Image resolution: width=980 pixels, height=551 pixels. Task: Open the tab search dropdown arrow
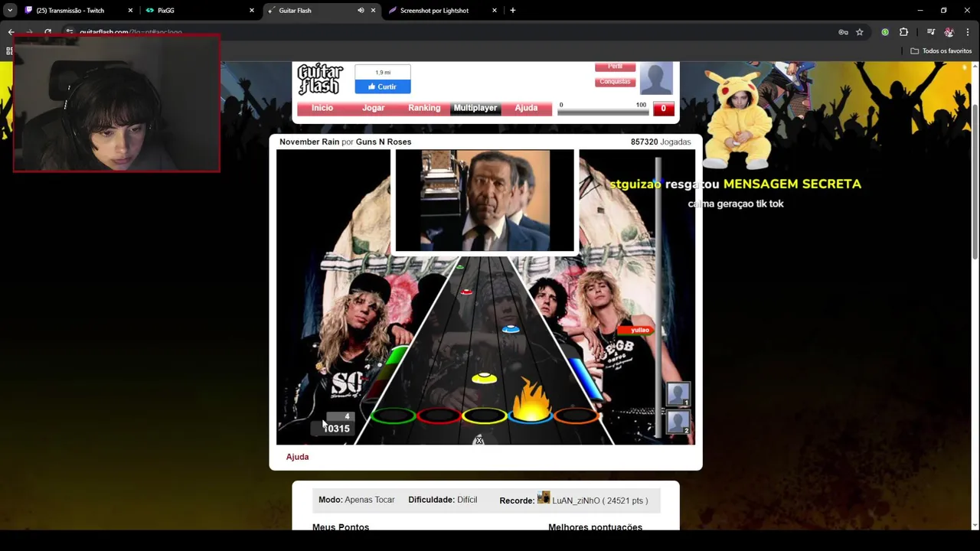[x=9, y=11]
